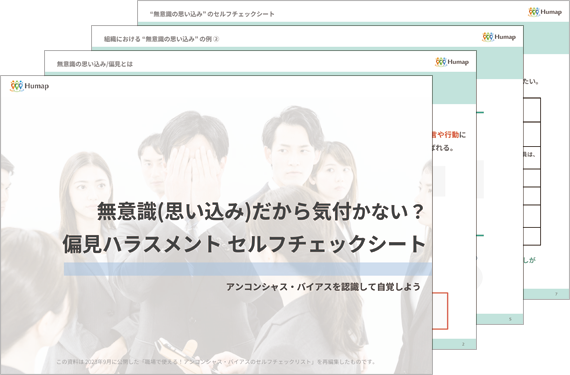
Task: Select the セルフチェックシート slide title at the top
Action: point(212,14)
